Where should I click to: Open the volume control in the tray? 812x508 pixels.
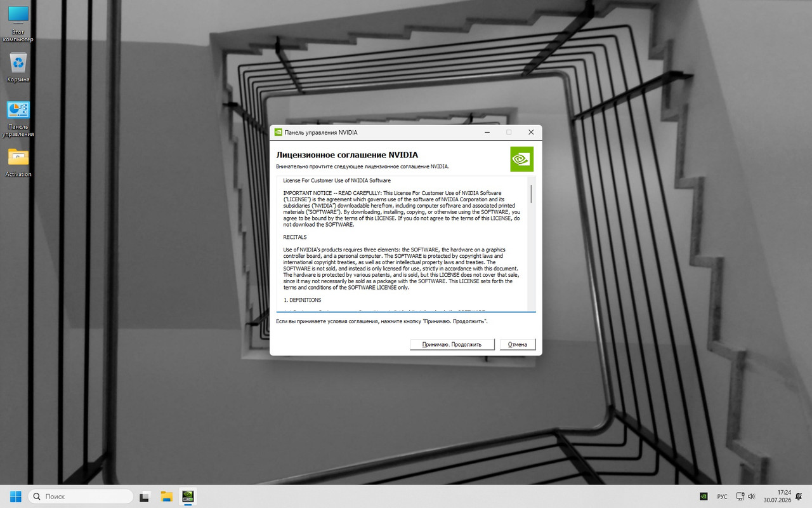(751, 496)
